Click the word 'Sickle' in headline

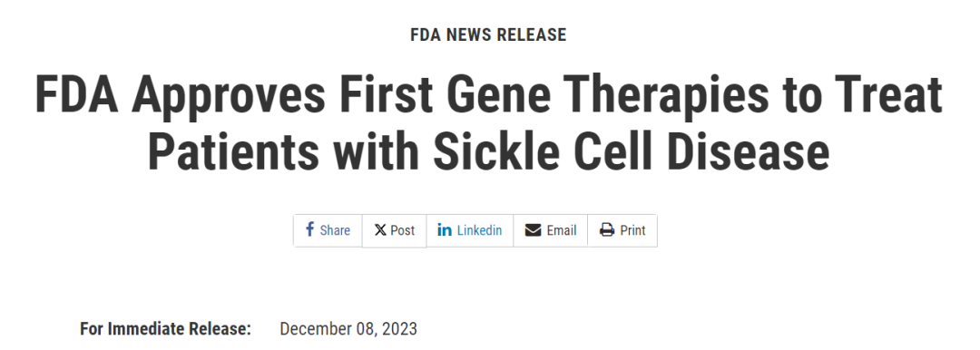point(497,151)
